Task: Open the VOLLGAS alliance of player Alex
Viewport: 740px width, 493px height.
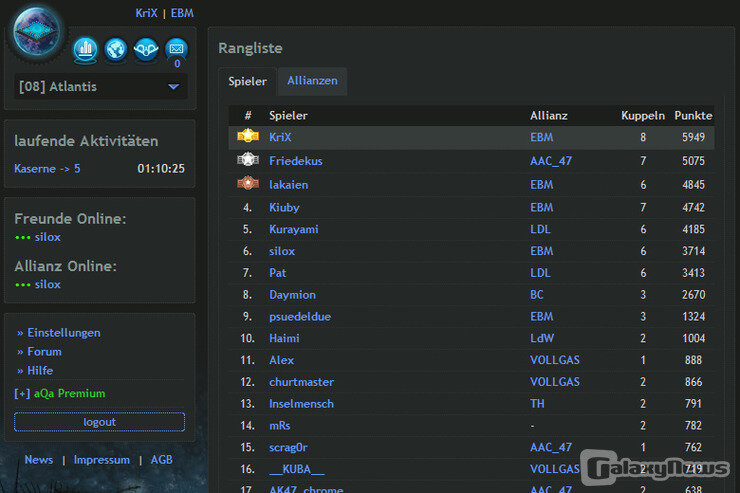Action: 554,360
